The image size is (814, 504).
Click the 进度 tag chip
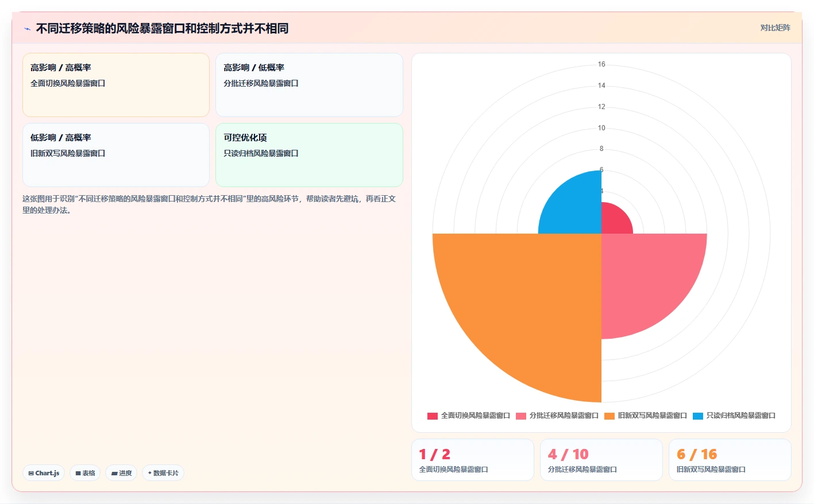tap(121, 473)
